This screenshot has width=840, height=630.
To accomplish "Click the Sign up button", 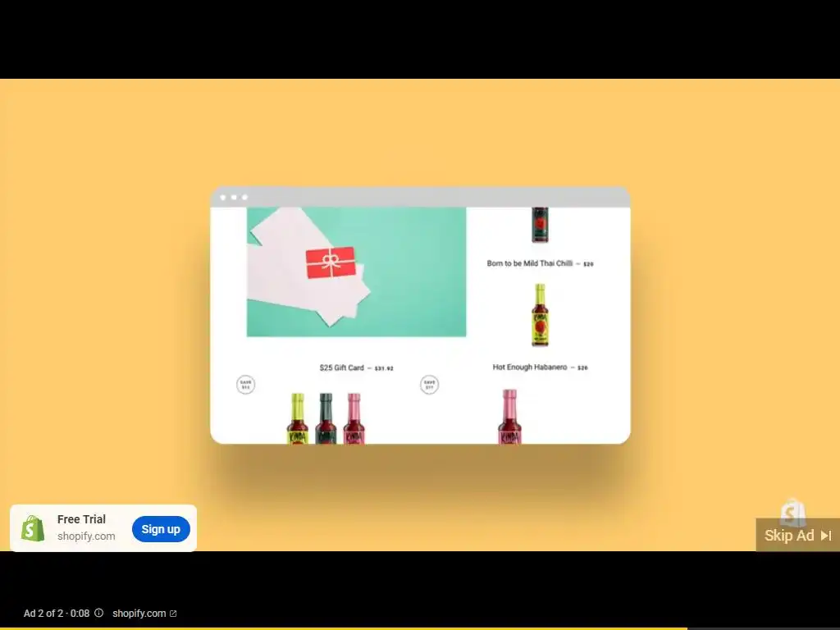I will click(x=161, y=529).
